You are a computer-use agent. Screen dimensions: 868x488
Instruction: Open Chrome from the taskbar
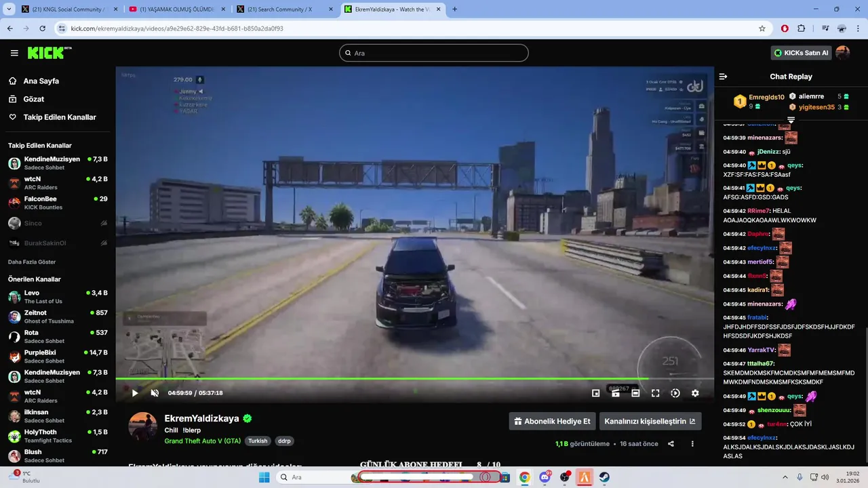(525, 477)
